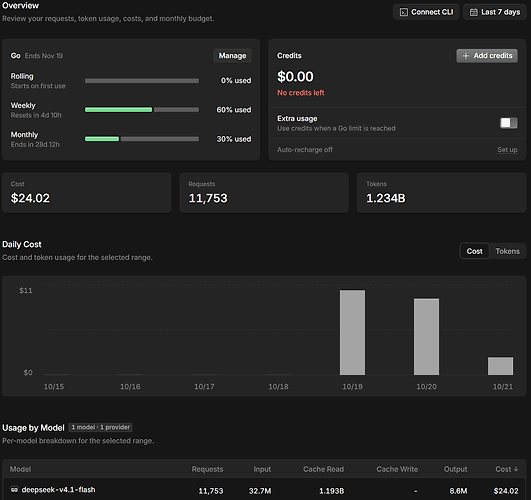Click Manage on the Go plan

(232, 56)
